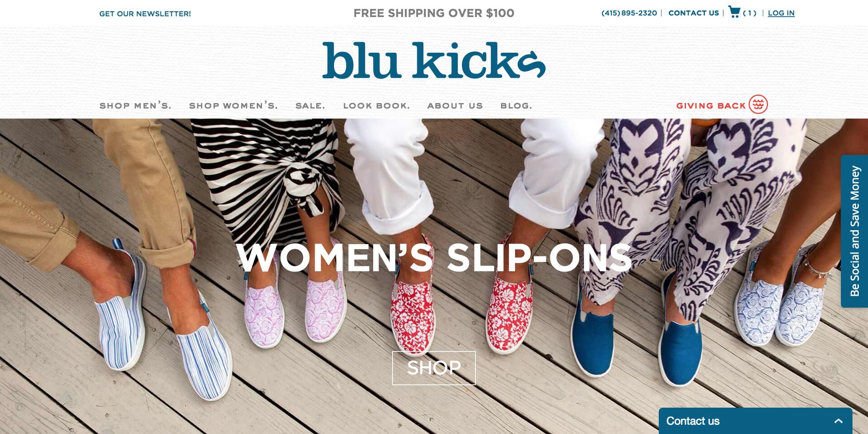Open the Shop Men's menu
This screenshot has width=868, height=434.
pos(135,105)
